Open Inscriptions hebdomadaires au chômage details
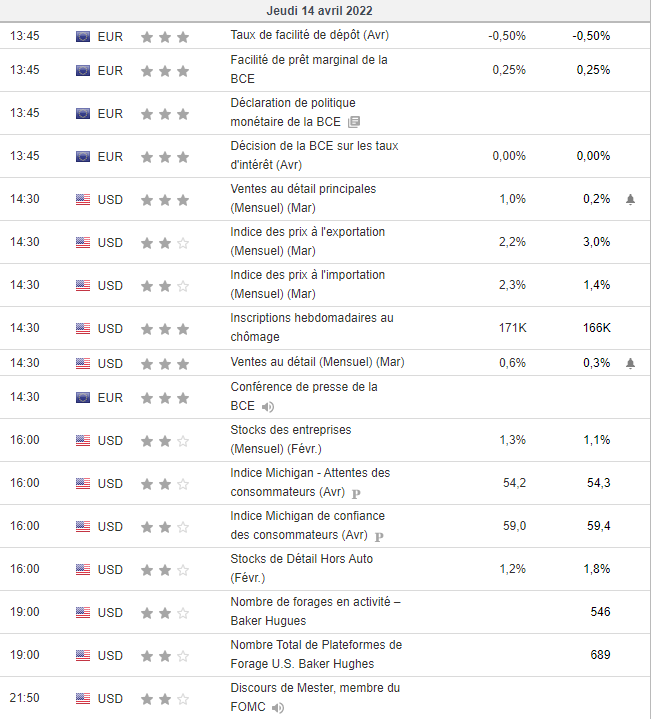654x719 pixels. point(312,327)
